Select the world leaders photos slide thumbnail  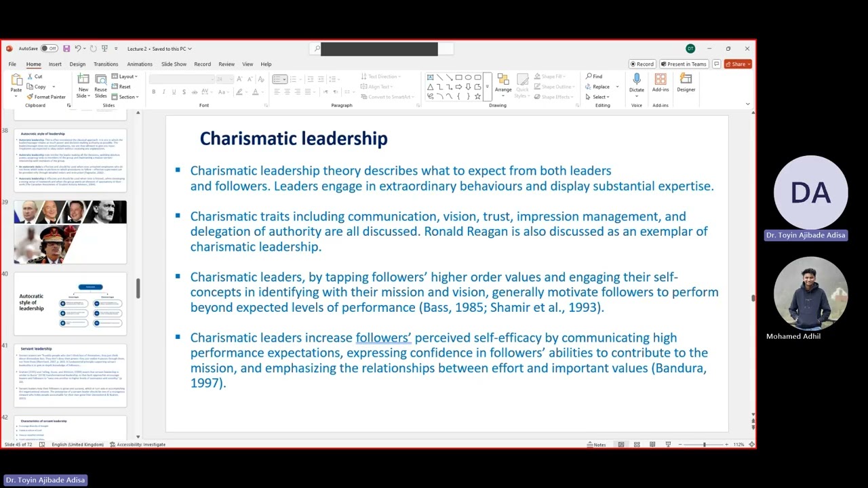pyautogui.click(x=71, y=232)
